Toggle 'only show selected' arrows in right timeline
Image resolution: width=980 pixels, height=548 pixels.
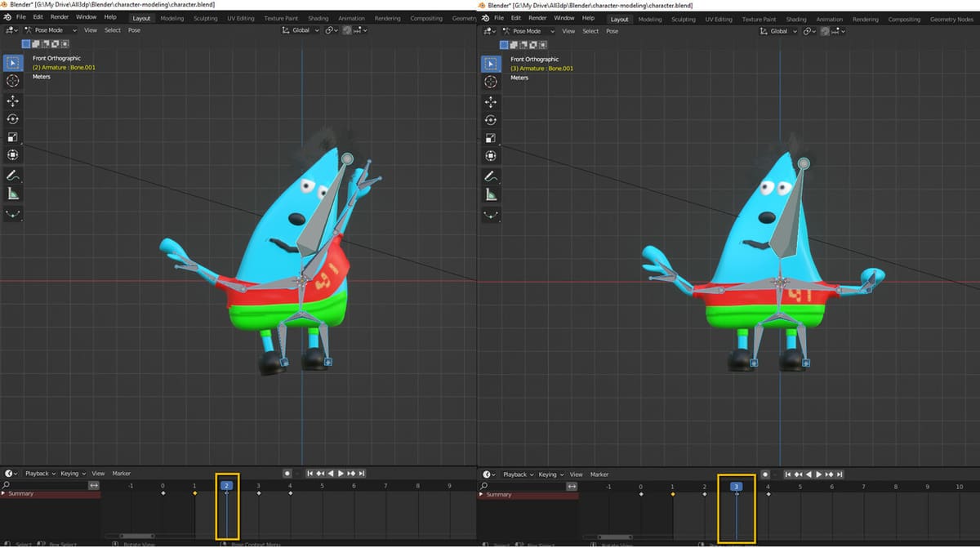tap(572, 486)
